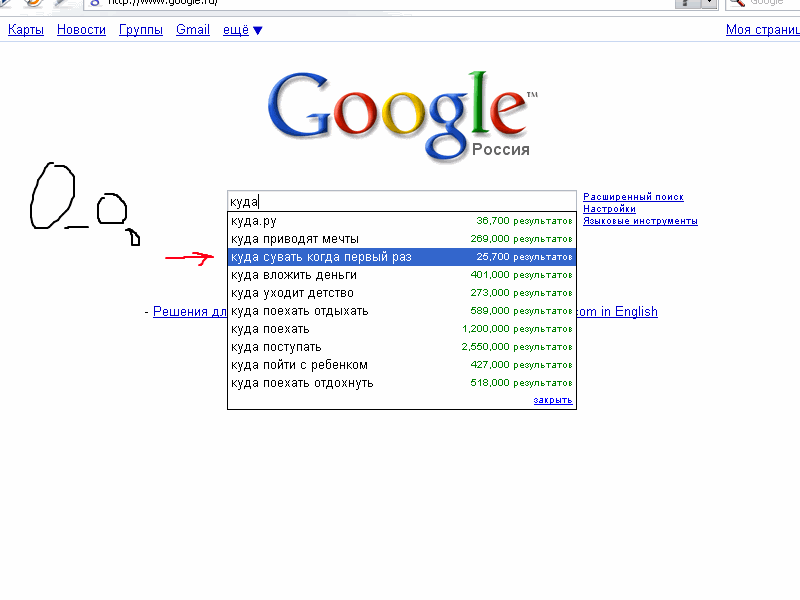Select suggestion куда.ру
The image size is (800, 600).
coord(402,221)
